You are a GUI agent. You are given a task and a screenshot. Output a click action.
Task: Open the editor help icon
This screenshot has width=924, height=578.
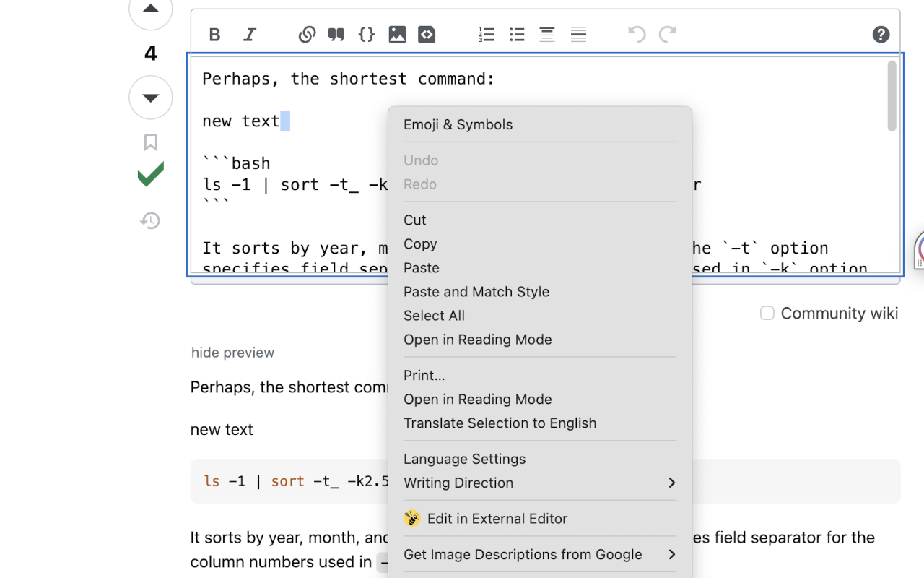tap(881, 34)
